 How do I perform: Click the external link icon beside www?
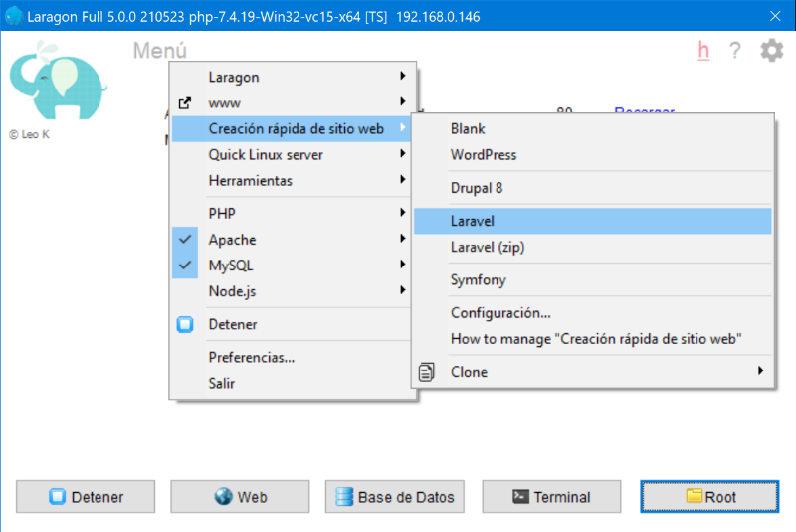tap(185, 103)
